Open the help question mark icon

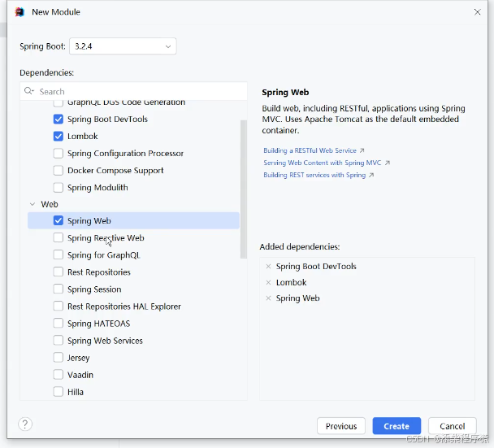25,424
